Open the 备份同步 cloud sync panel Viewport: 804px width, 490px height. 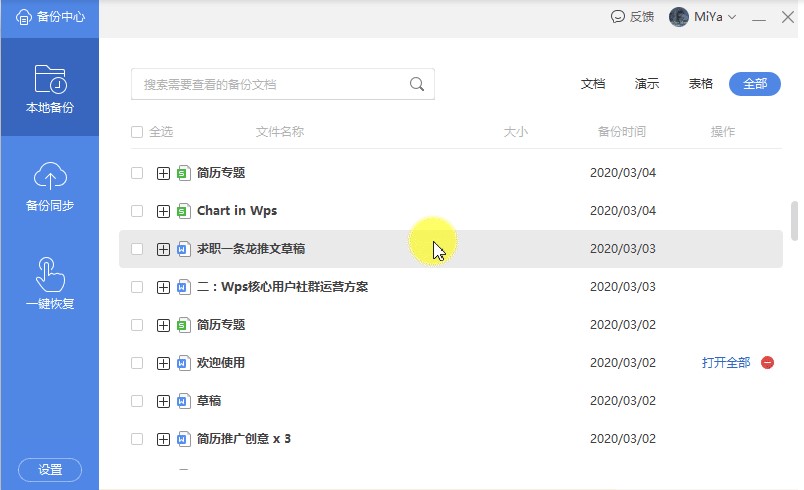[x=50, y=186]
